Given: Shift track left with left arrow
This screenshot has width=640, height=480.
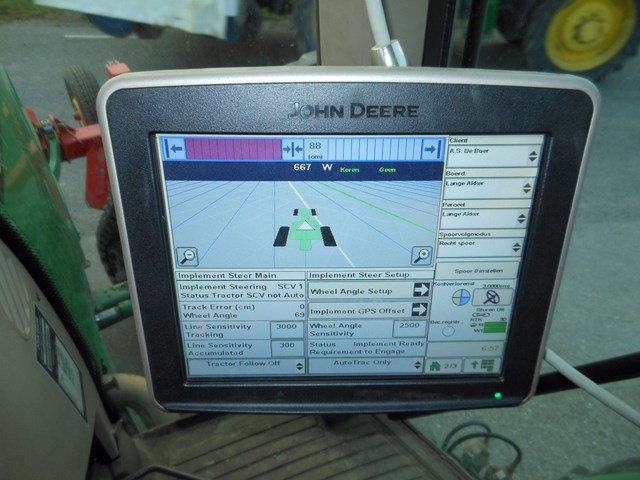Looking at the screenshot, I should coord(174,149).
